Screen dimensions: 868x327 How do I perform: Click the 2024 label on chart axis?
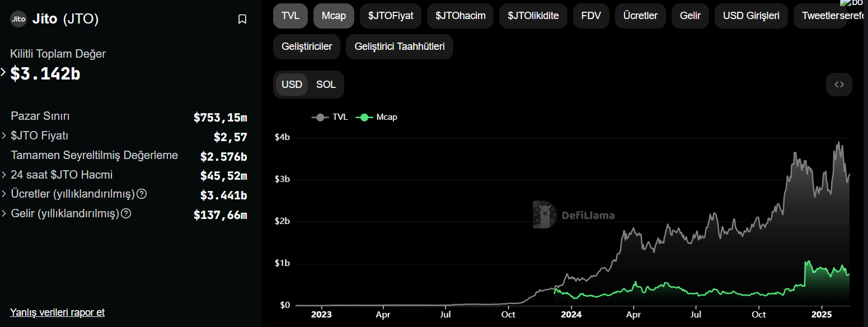(571, 315)
